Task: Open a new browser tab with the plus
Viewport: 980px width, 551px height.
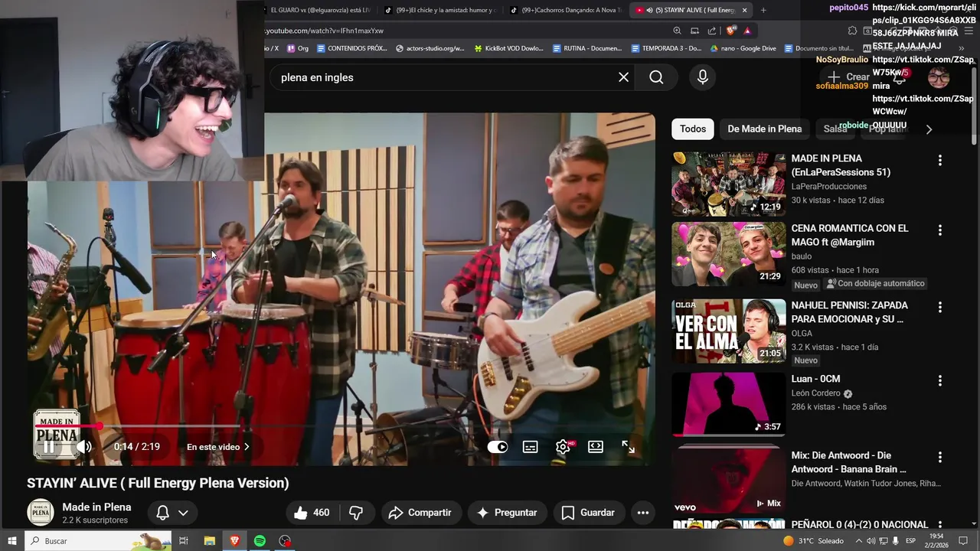Action: pyautogui.click(x=763, y=10)
